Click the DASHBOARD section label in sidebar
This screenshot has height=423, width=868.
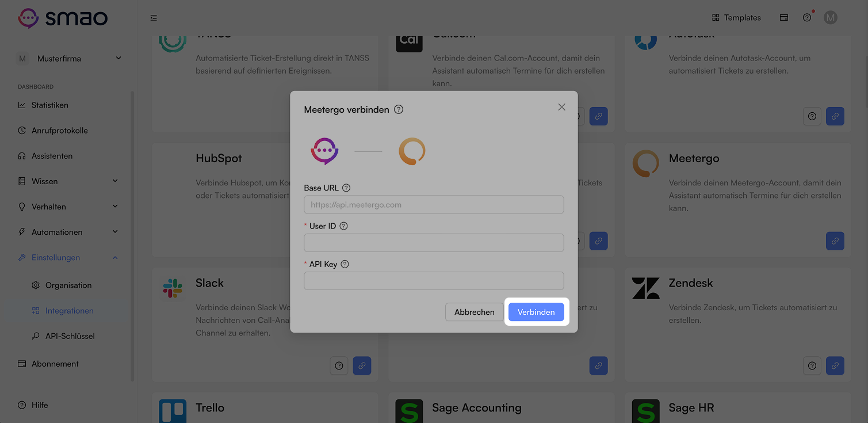coord(36,87)
